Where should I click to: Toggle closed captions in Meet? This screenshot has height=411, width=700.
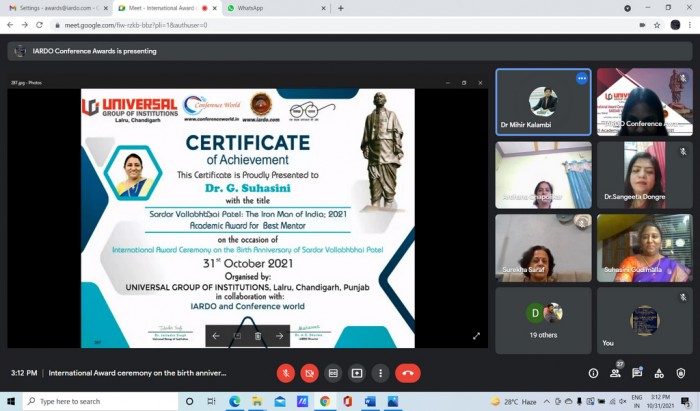pyautogui.click(x=333, y=373)
